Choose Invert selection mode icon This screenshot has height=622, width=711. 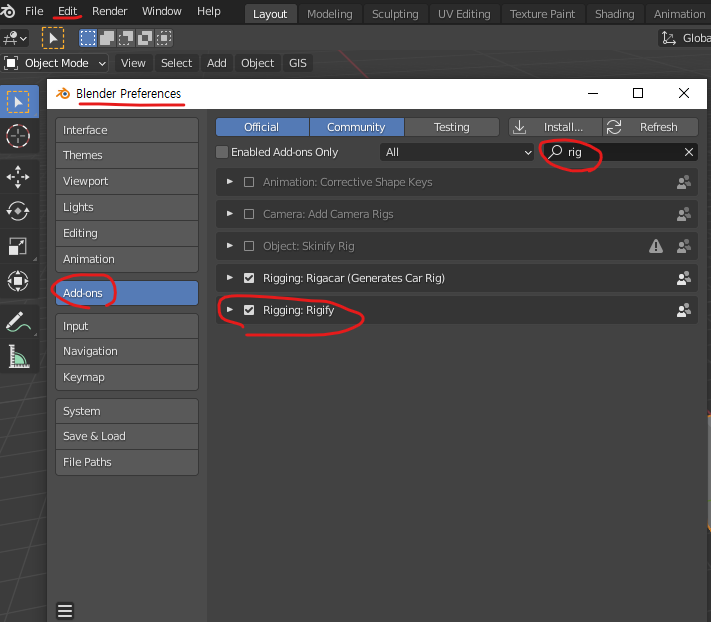pyautogui.click(x=145, y=38)
